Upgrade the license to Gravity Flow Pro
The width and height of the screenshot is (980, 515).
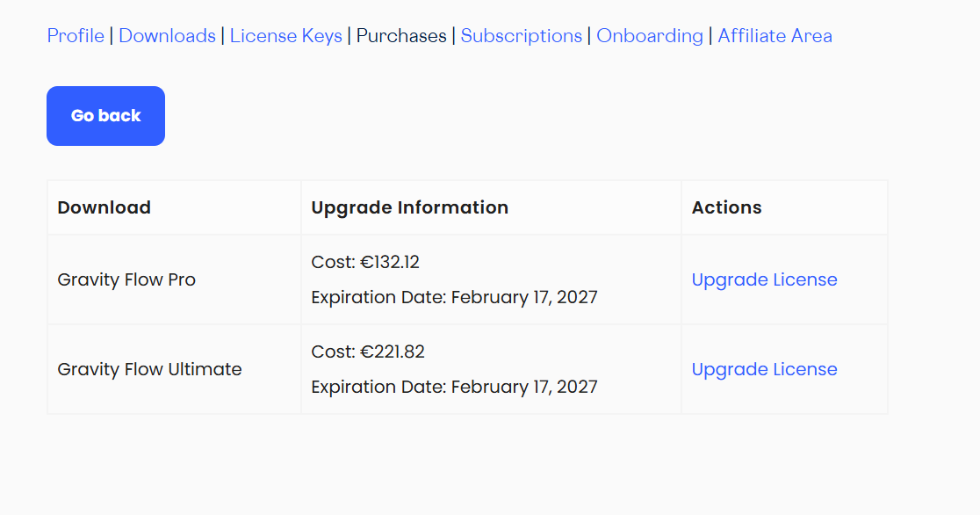point(764,279)
